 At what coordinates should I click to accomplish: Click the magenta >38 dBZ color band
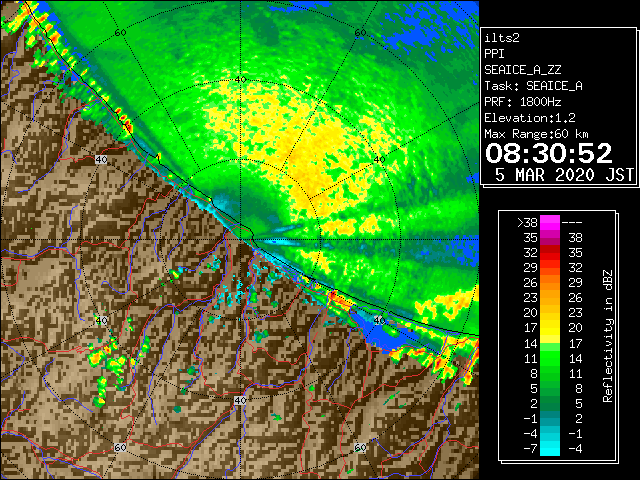pyautogui.click(x=549, y=222)
